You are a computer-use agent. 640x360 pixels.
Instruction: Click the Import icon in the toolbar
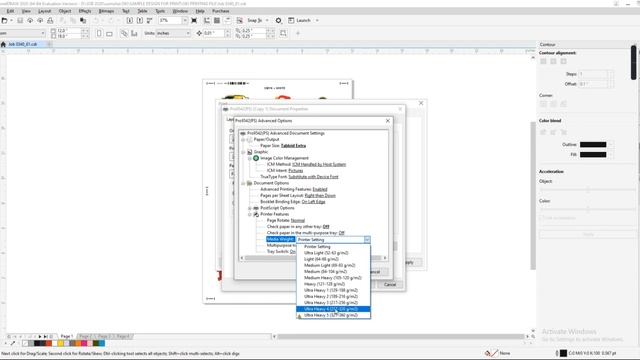pos(130,20)
